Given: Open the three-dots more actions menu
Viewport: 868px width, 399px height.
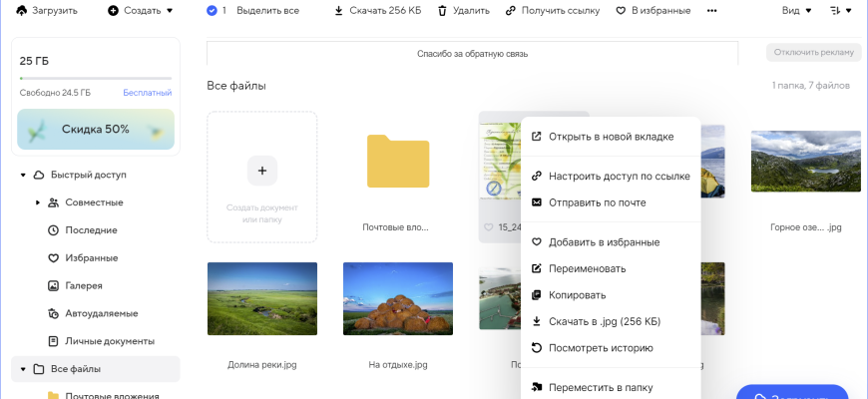Looking at the screenshot, I should coord(711,11).
